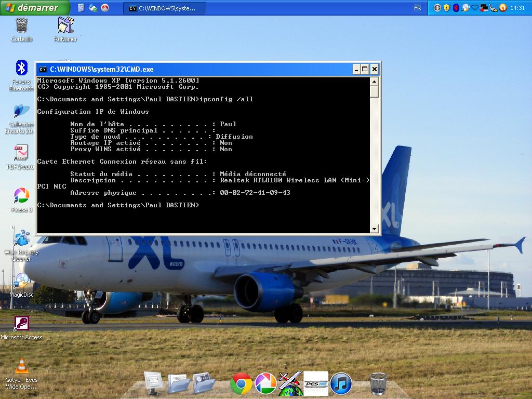
Task: Click the 'Configuration IP de Windows' heading
Action: (x=93, y=112)
